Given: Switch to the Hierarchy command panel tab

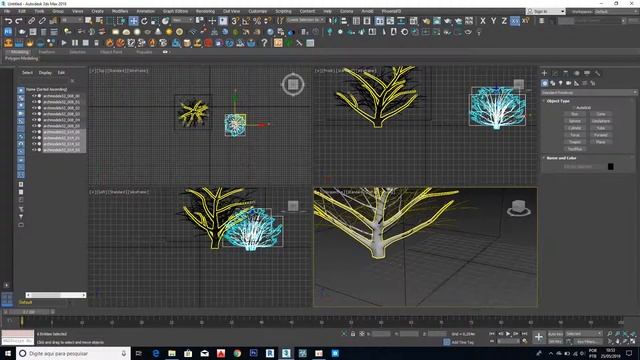Looking at the screenshot, I should point(566,73).
